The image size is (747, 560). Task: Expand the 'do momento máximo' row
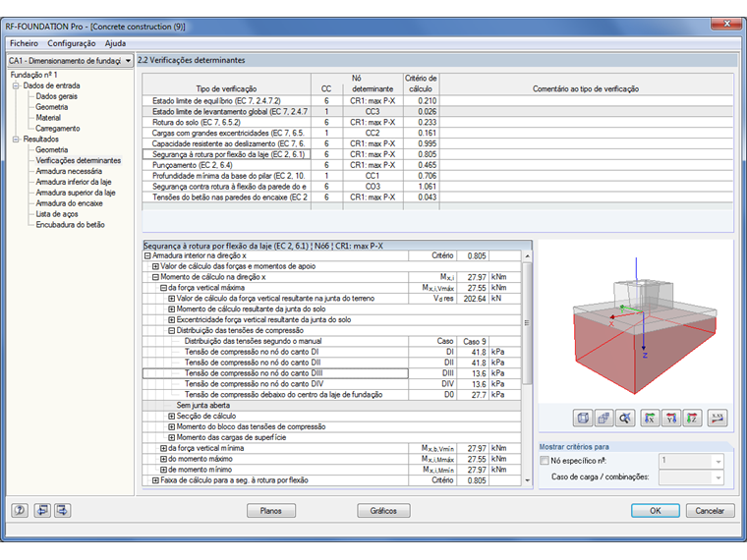click(163, 459)
